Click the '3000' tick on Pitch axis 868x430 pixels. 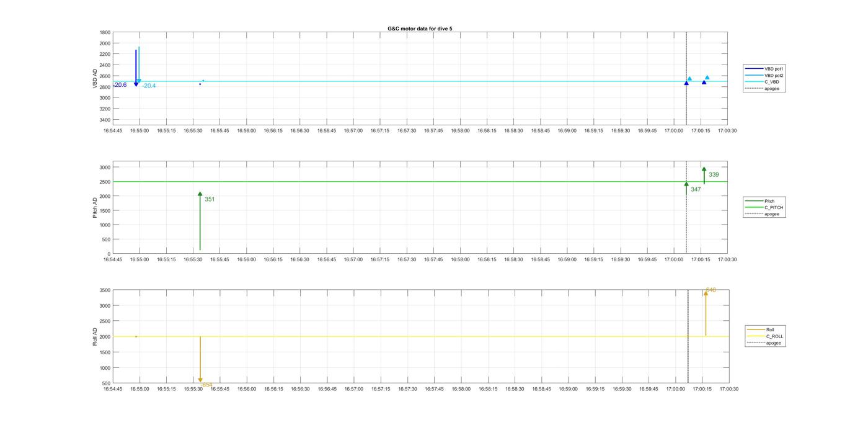105,168
